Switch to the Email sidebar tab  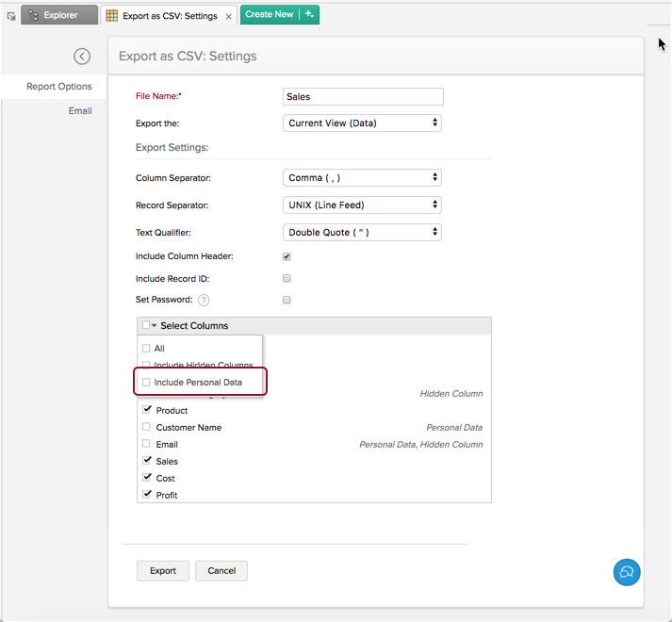[x=80, y=110]
